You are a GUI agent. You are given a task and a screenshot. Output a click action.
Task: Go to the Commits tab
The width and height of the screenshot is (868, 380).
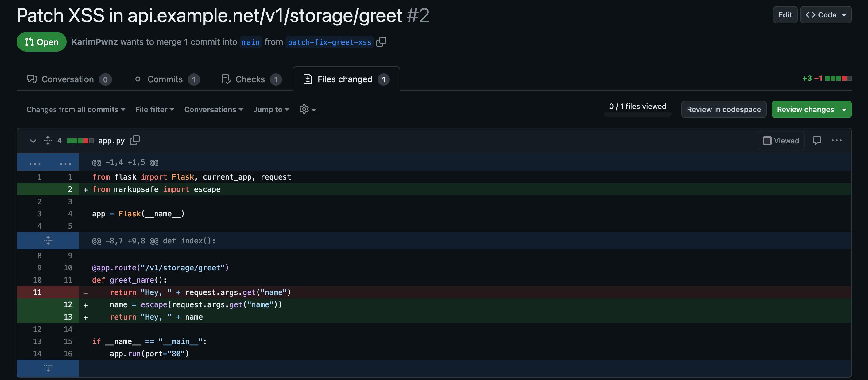[x=166, y=79]
